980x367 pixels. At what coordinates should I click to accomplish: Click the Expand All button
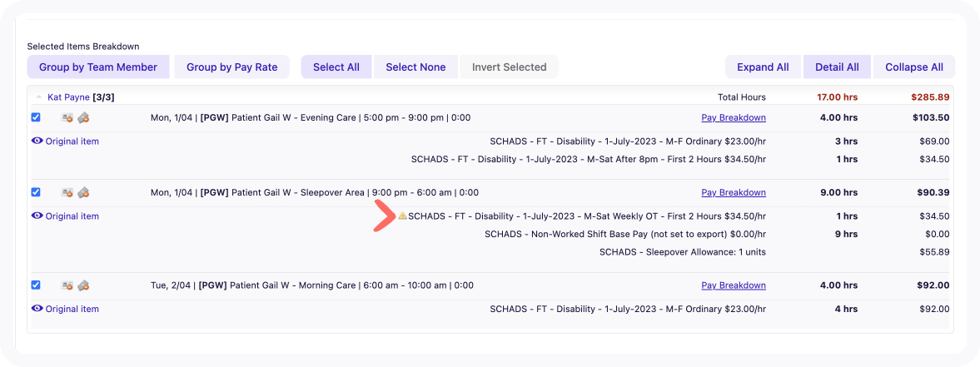(x=764, y=67)
